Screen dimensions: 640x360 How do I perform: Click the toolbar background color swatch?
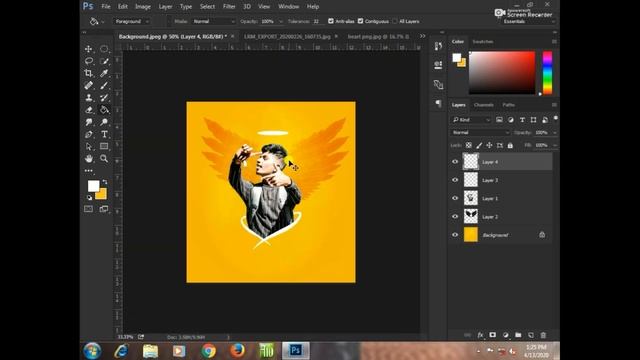coord(102,195)
